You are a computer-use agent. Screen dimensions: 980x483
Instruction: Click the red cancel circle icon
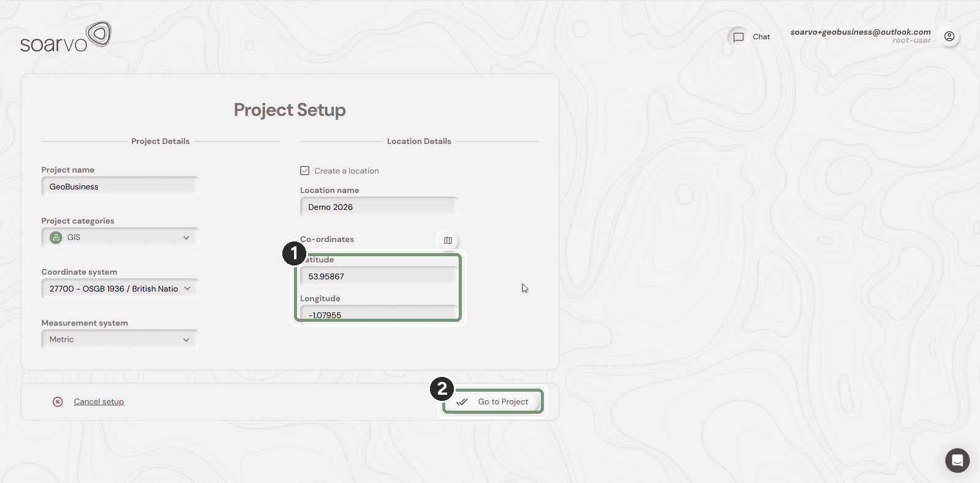coord(58,402)
